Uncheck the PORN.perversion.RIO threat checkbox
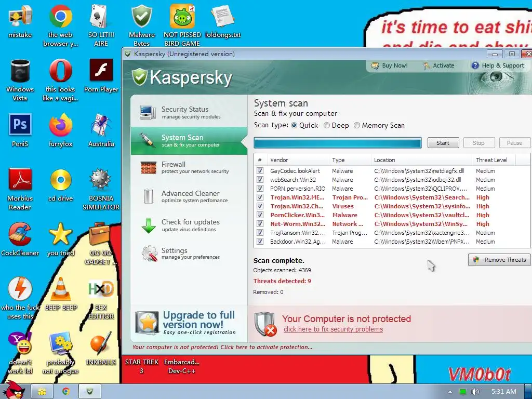The height and width of the screenshot is (399, 532). tap(260, 188)
